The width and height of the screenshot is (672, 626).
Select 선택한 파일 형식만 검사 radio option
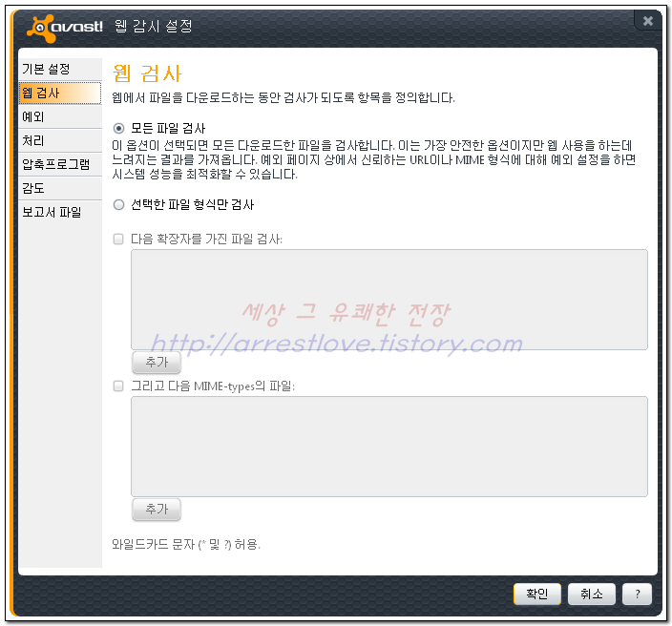118,205
